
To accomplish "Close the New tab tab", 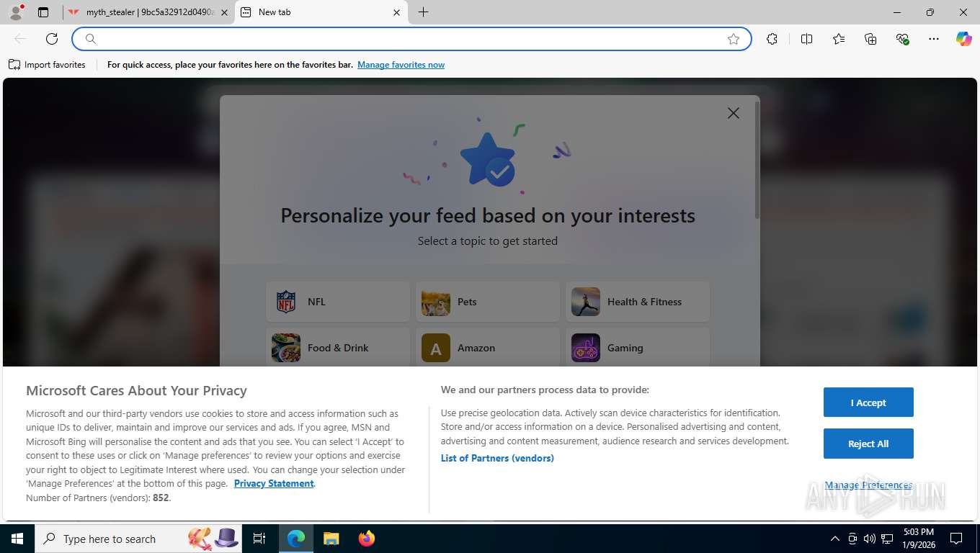I will (396, 12).
